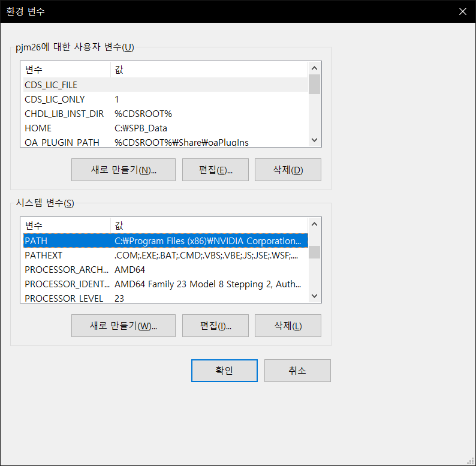This screenshot has width=476, height=466.
Task: Click 삭제(D) button for user variables
Action: 288,170
